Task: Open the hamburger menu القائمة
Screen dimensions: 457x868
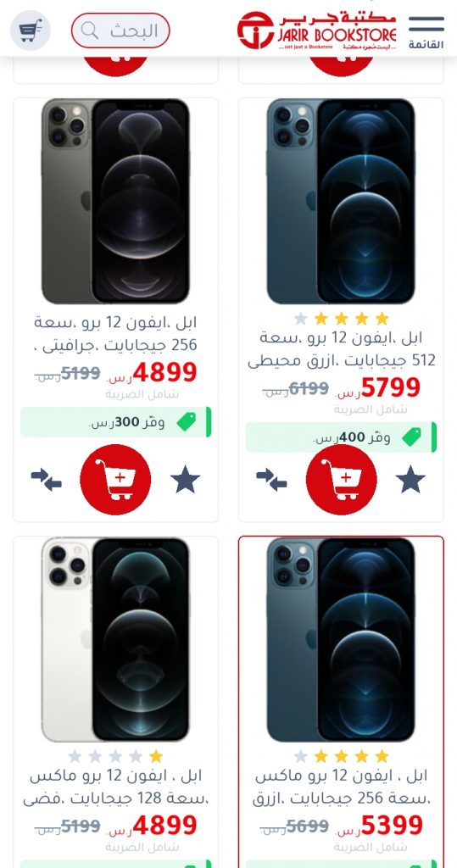Action: [426, 32]
